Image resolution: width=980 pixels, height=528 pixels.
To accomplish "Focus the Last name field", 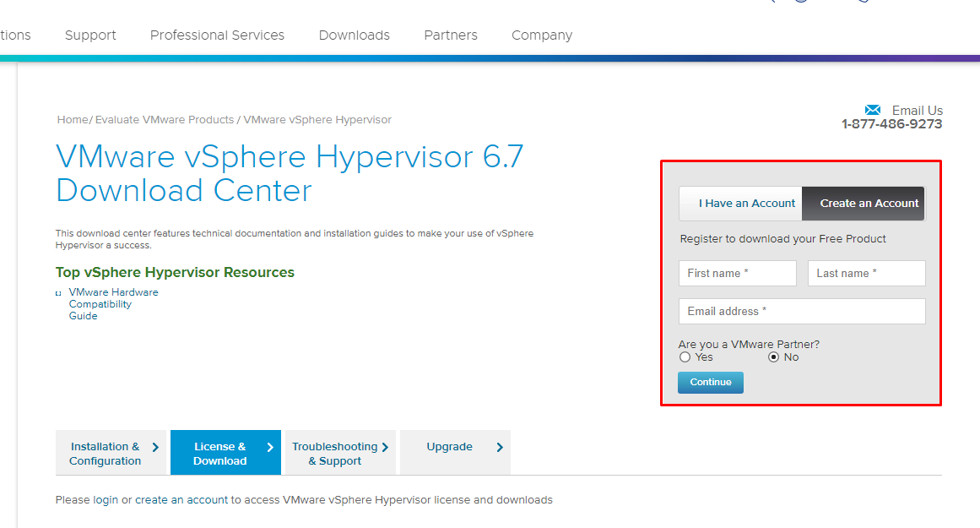I will [x=866, y=274].
